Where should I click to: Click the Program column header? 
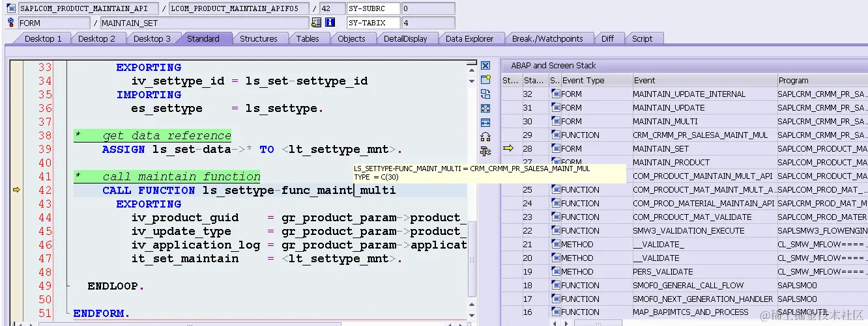point(822,81)
